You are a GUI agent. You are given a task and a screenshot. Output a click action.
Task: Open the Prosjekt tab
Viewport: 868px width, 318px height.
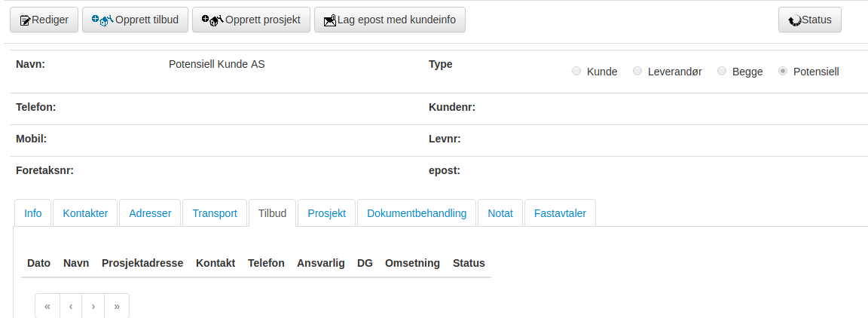pos(326,213)
